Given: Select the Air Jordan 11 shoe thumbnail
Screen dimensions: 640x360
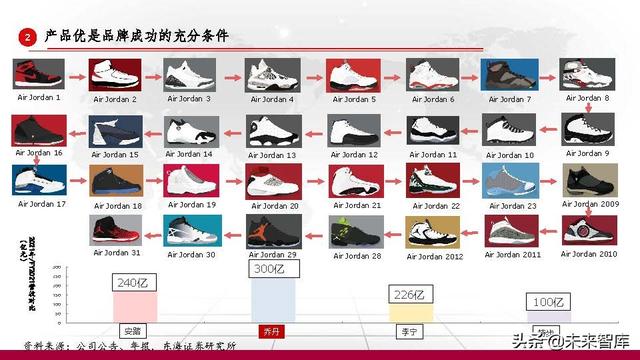Looking at the screenshot, I should pyautogui.click(x=433, y=130).
